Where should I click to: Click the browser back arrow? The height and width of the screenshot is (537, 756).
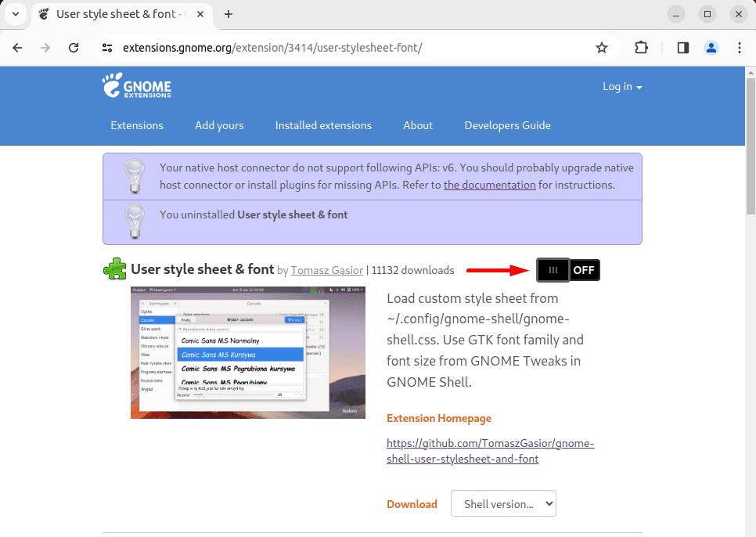[x=17, y=48]
